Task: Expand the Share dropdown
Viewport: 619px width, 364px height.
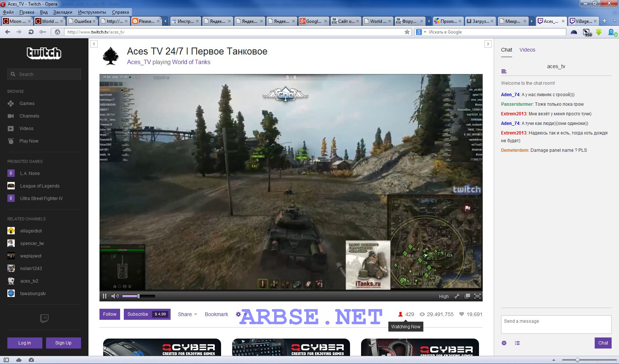Action: [188, 314]
